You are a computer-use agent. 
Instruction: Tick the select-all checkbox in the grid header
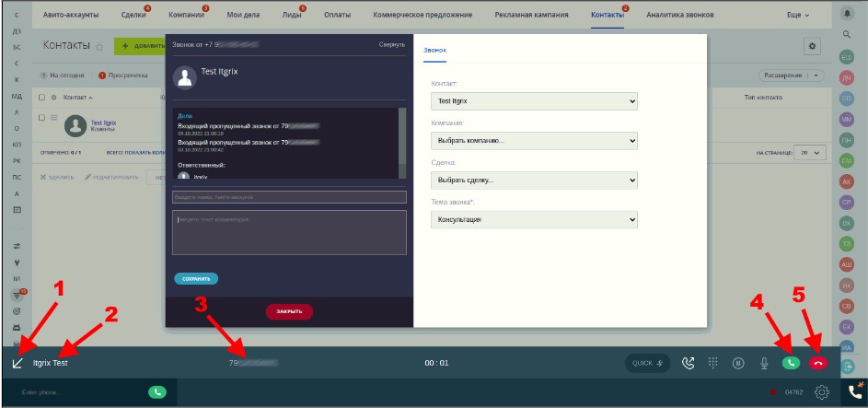tap(41, 98)
